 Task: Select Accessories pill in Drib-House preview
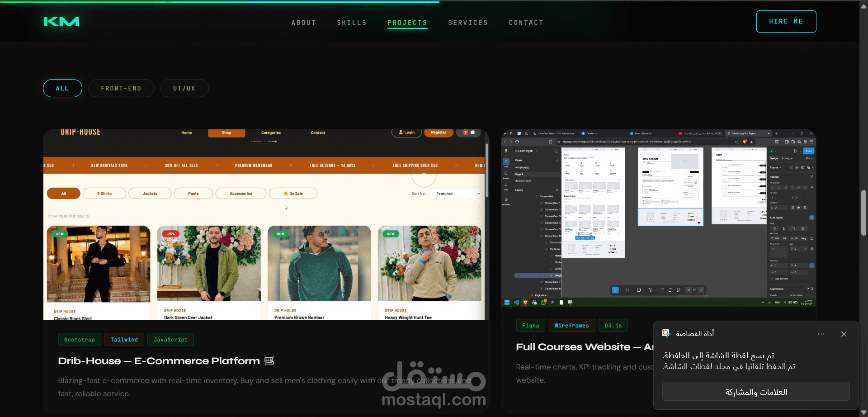click(x=241, y=194)
